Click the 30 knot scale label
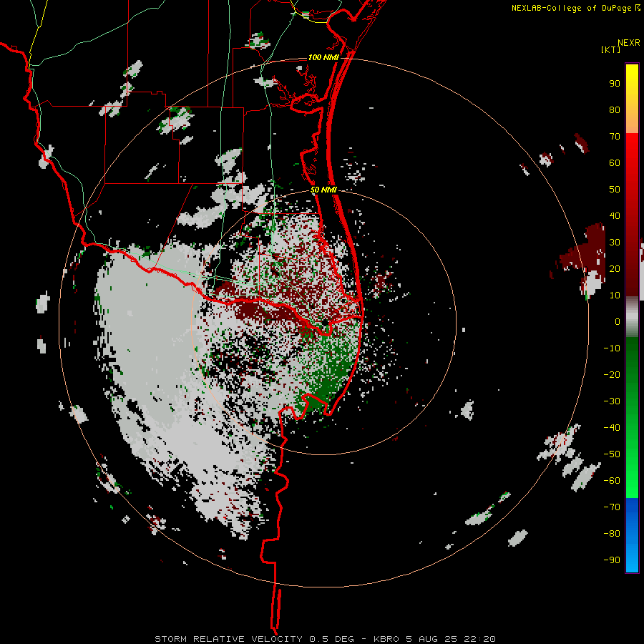 [615, 243]
